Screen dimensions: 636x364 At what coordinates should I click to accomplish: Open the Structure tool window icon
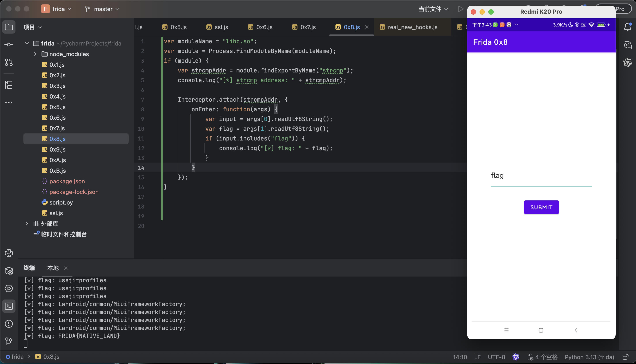(9, 85)
